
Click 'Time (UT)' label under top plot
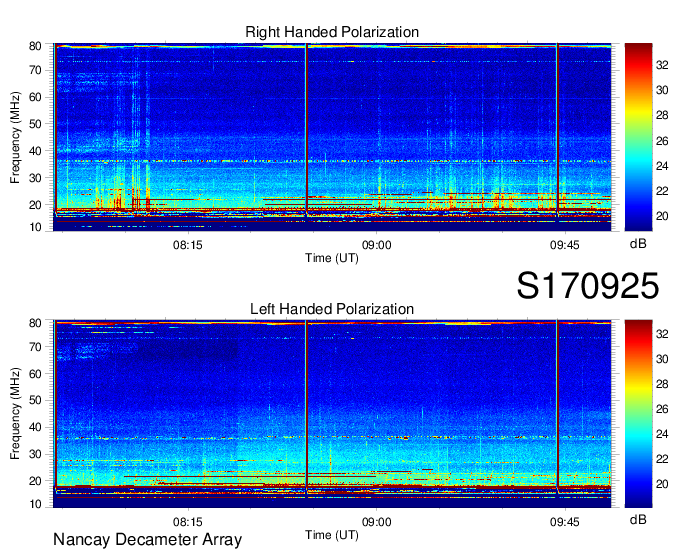pos(332,258)
